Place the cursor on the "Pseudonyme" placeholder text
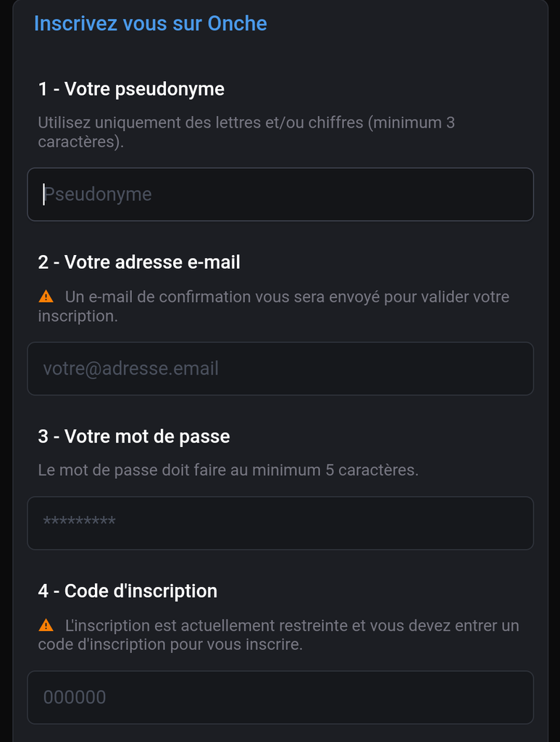Viewport: 560px width, 742px height. tap(98, 194)
